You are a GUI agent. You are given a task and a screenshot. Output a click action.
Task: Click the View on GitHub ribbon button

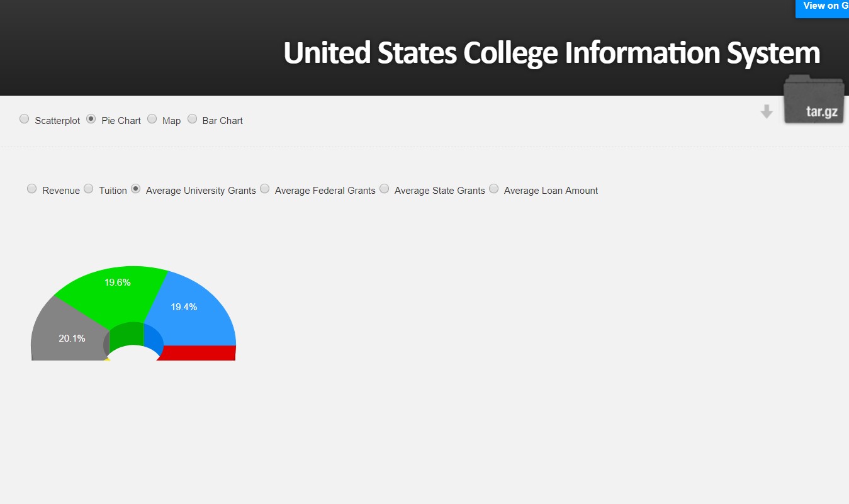point(822,8)
